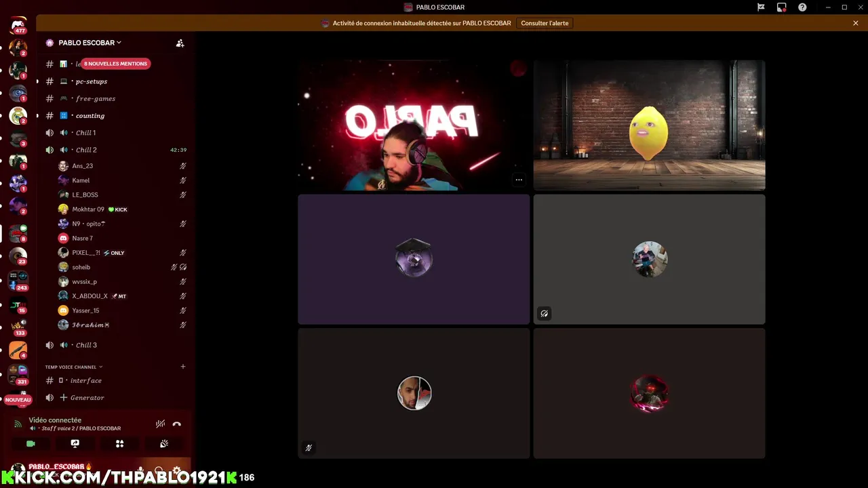This screenshot has height=488, width=868.
Task: Open the blue eye avatar server
Action: click(18, 94)
